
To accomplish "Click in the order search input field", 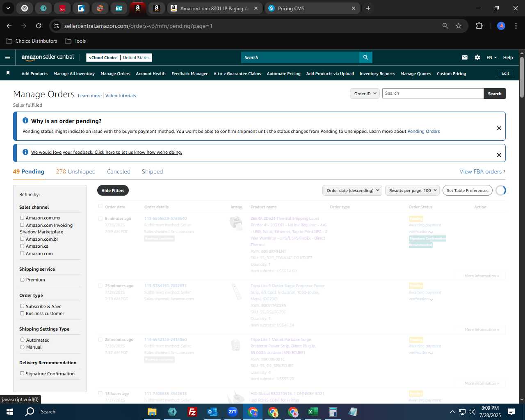I will [433, 94].
